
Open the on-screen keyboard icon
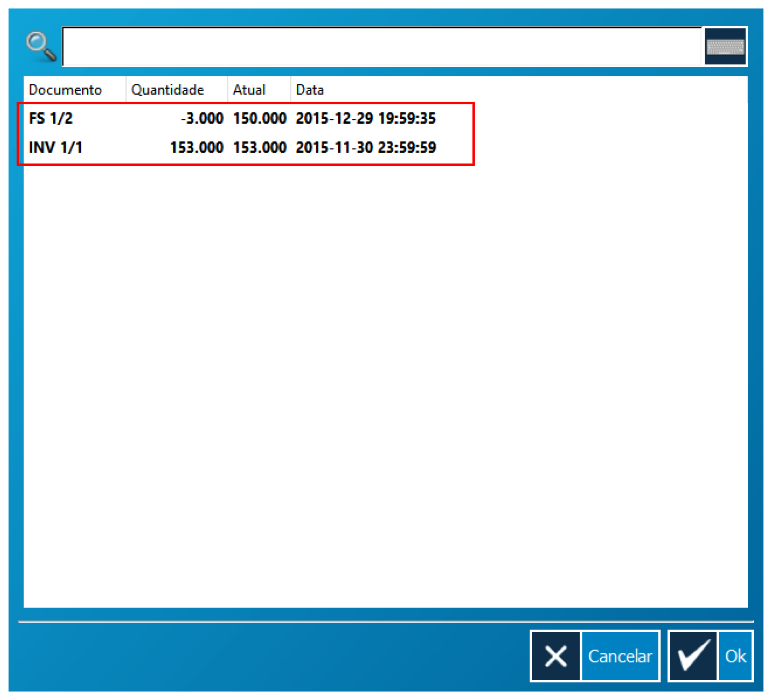[725, 47]
